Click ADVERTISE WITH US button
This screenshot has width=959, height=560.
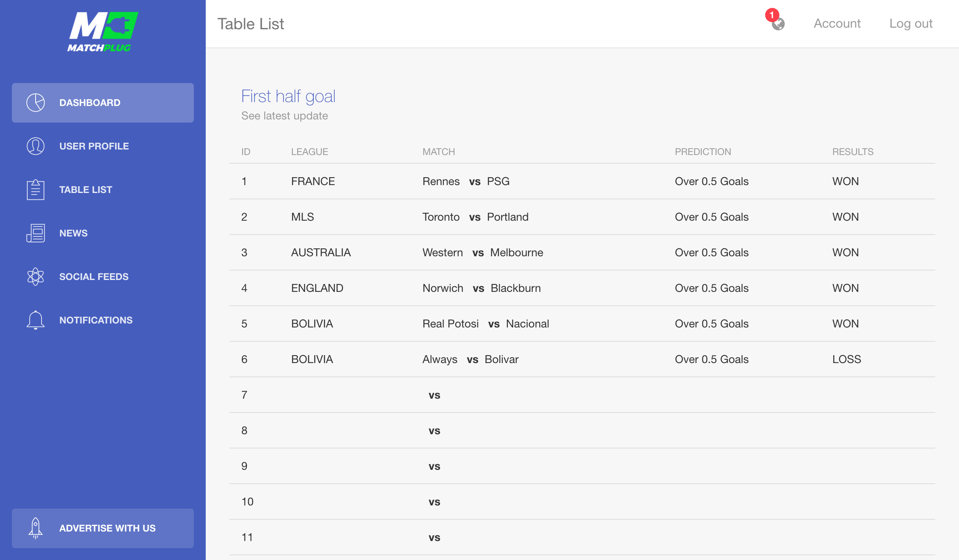103,528
